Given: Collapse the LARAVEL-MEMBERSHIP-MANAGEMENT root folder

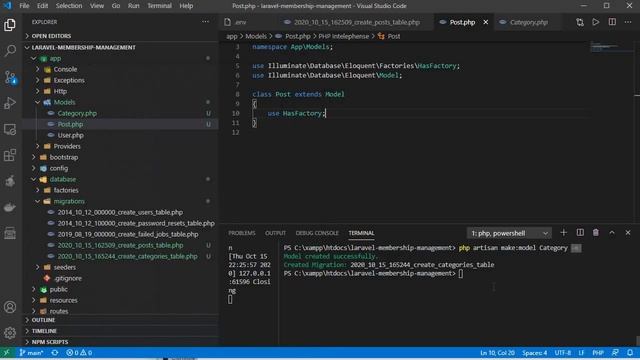Looking at the screenshot, I should [x=83, y=47].
